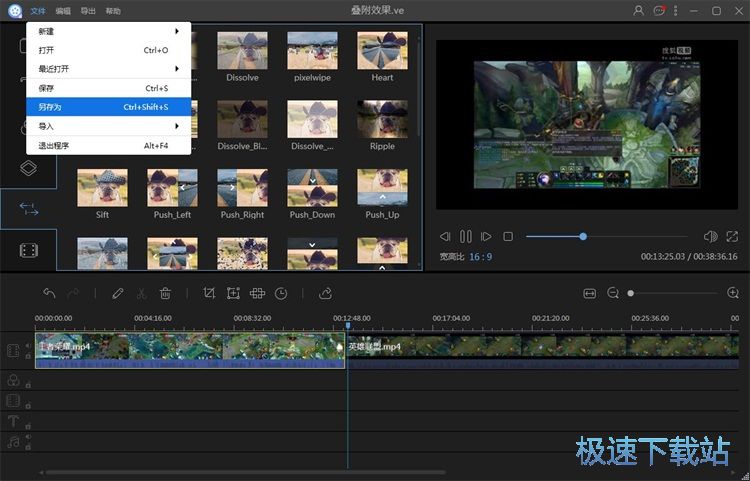This screenshot has width=750, height=481.
Task: Select the pixelwipe transition thumbnail
Action: coord(312,50)
